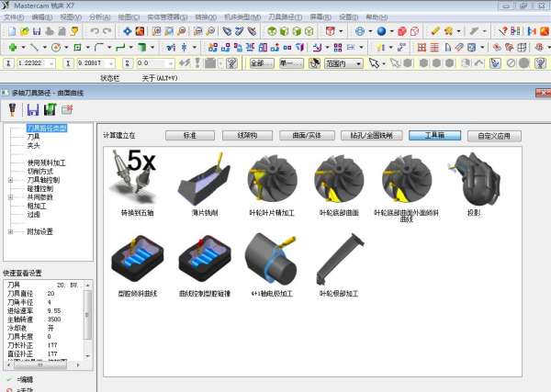
Task: Click the 工具箱 button
Action: pos(435,136)
